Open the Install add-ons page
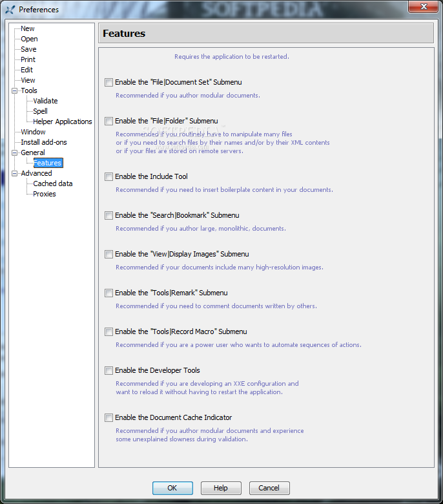 point(44,142)
